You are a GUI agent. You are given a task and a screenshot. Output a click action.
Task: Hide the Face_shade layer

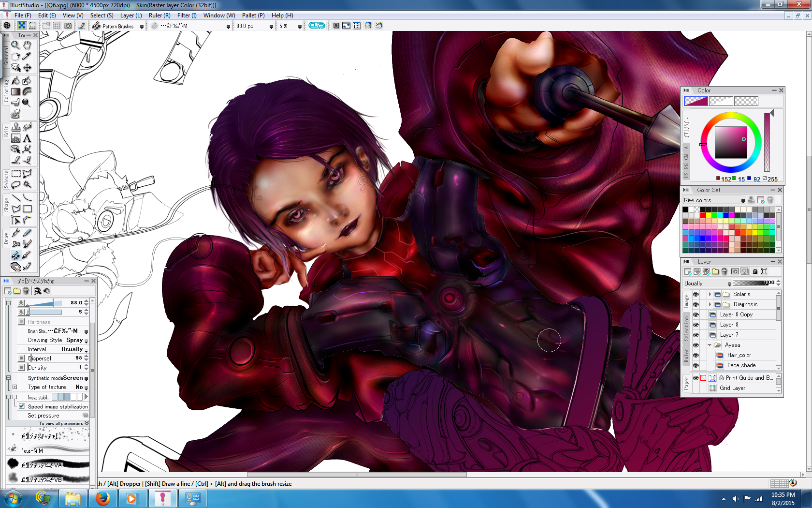pyautogui.click(x=696, y=365)
